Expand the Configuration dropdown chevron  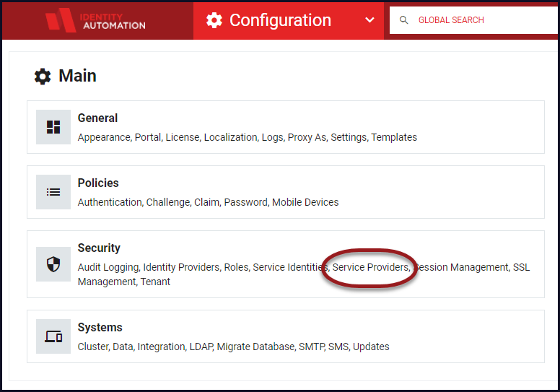370,20
